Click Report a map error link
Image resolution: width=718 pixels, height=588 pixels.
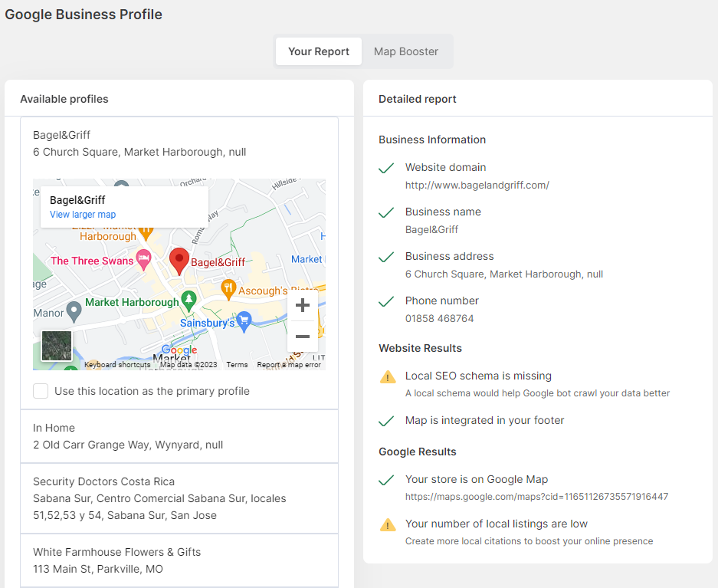[289, 365]
